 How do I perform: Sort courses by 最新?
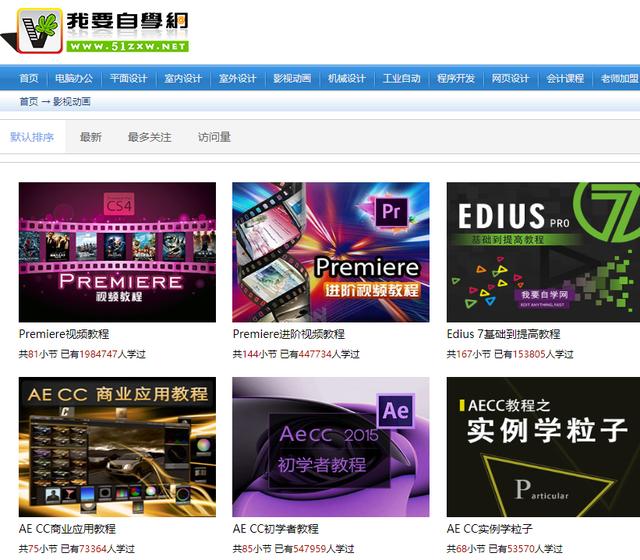[x=91, y=137]
